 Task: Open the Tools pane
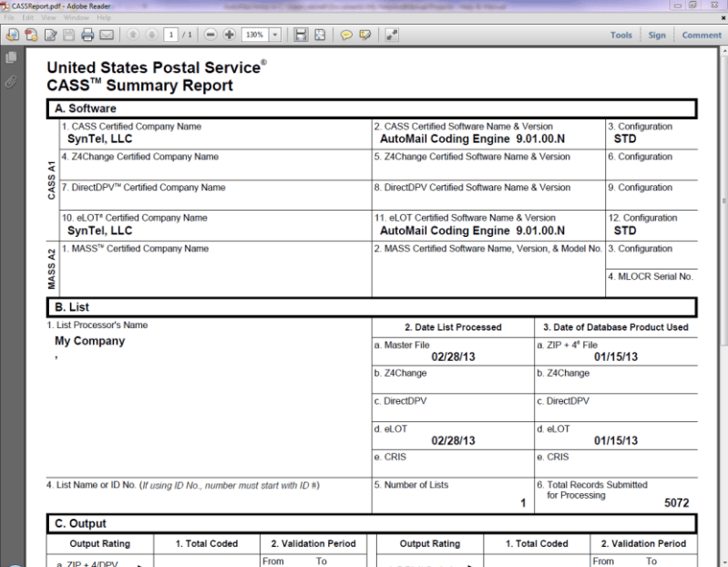click(x=620, y=35)
